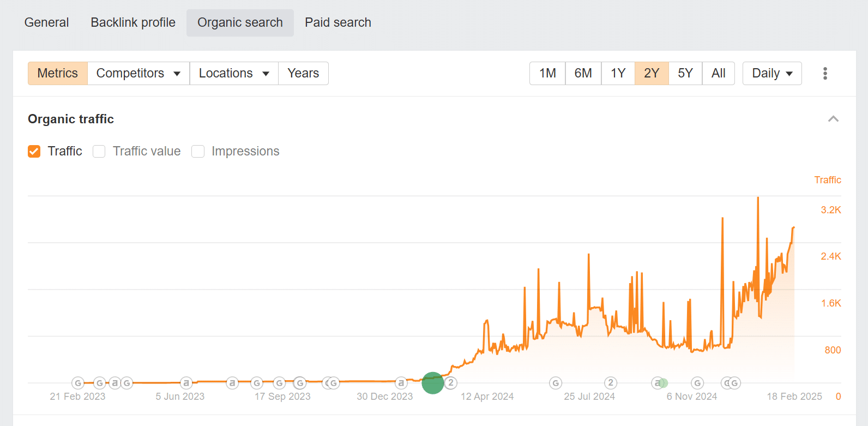Select the 1M time range button
The image size is (868, 426).
click(x=547, y=74)
